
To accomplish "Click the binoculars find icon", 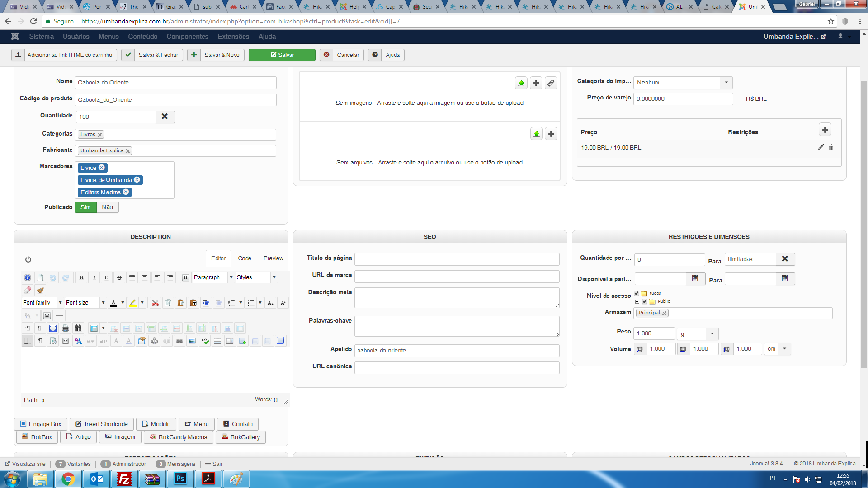I will 78,328.
